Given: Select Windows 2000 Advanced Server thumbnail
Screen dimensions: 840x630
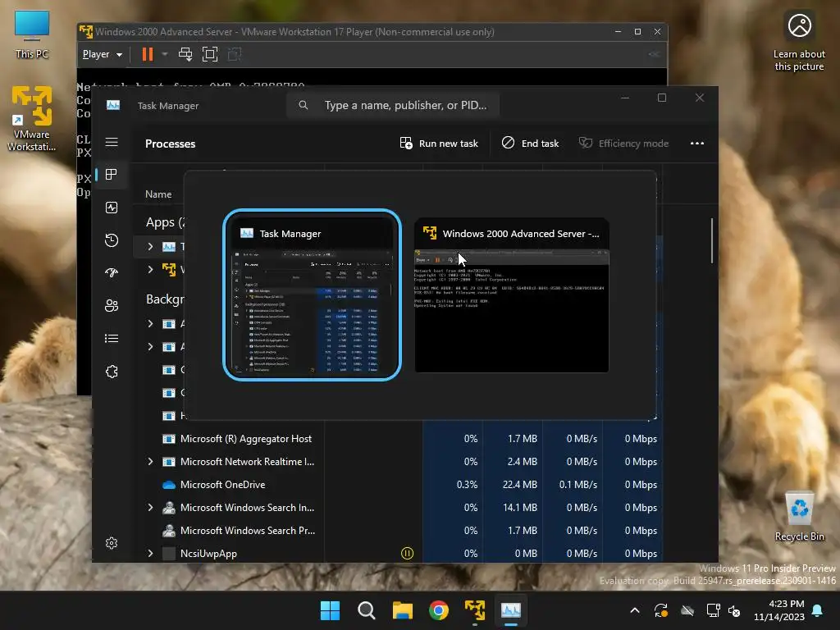Looking at the screenshot, I should [512, 294].
